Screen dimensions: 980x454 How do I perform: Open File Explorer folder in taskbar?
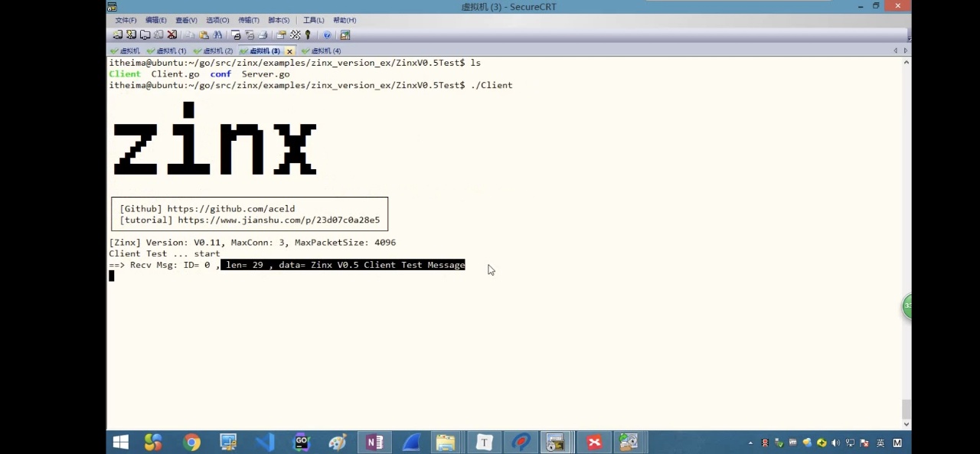pyautogui.click(x=446, y=443)
